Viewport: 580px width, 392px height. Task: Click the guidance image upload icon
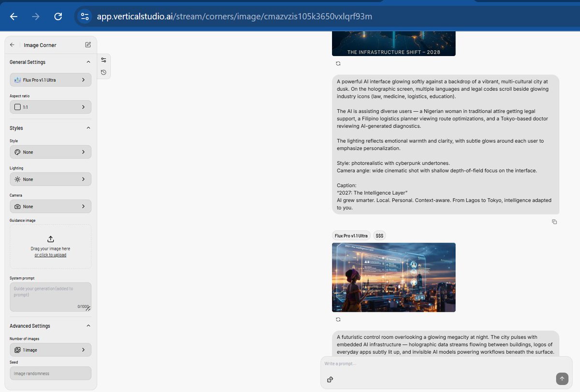50,239
